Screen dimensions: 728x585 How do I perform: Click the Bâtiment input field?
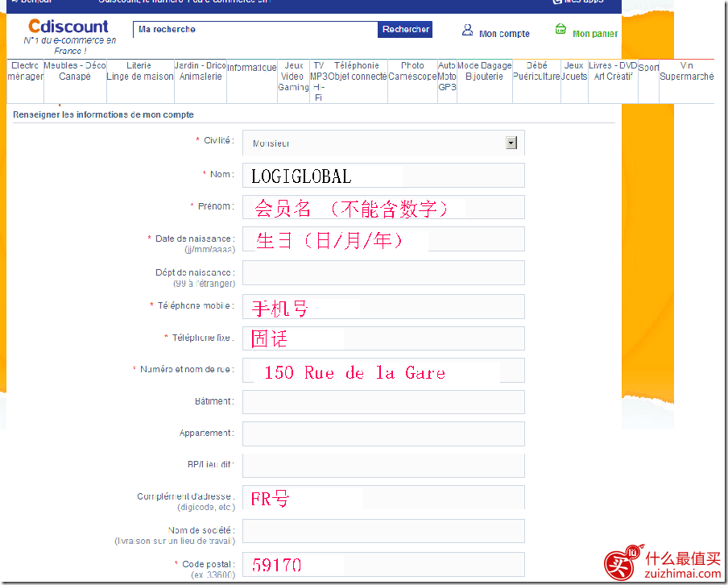[383, 402]
